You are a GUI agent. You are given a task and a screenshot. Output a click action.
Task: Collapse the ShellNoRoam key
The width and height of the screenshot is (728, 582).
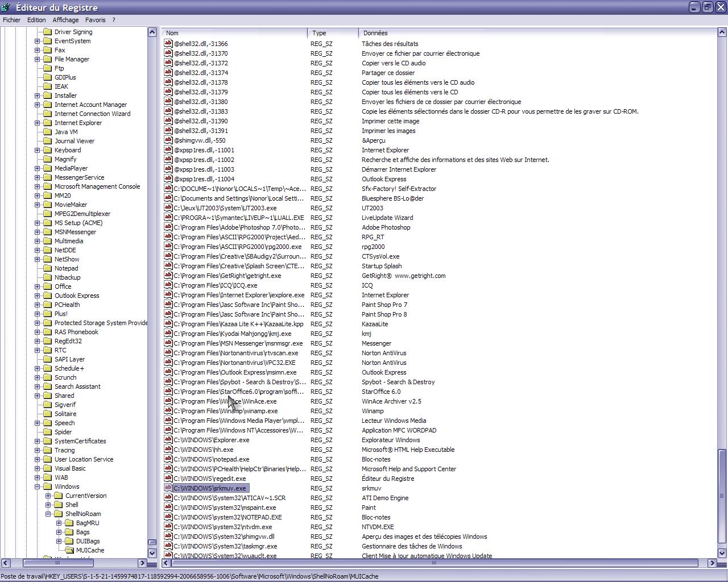coord(48,514)
